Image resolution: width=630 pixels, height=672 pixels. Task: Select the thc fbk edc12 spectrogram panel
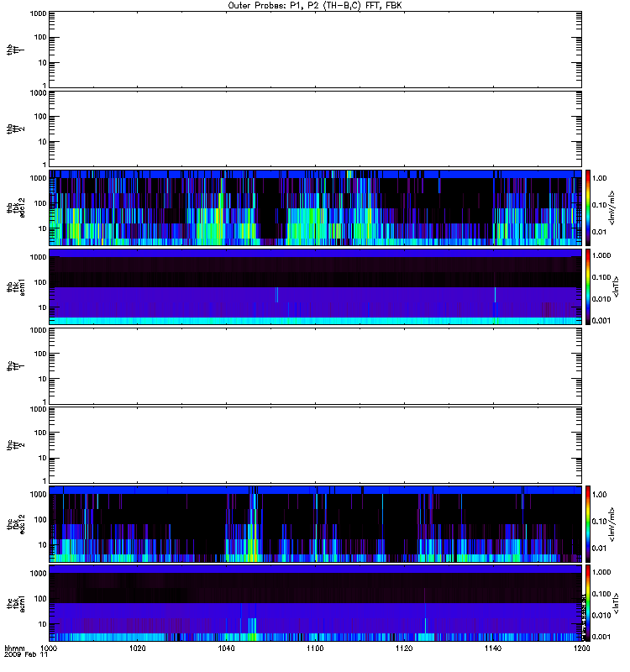click(x=316, y=523)
